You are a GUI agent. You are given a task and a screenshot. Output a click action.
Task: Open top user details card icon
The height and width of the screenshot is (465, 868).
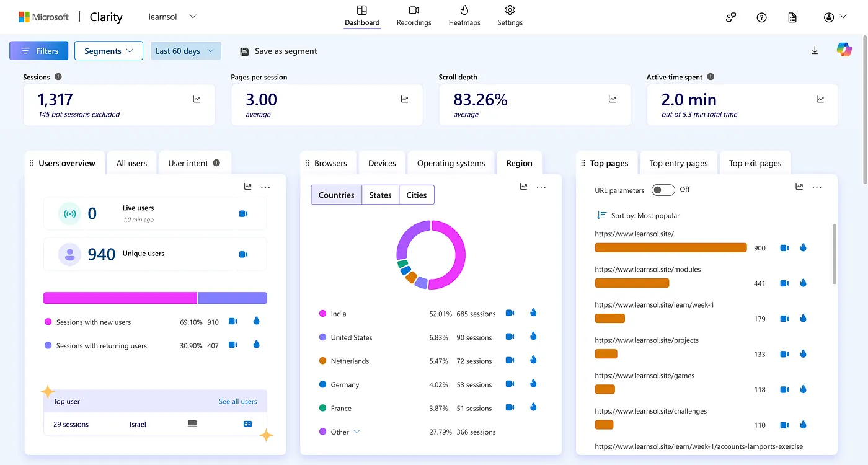coord(248,424)
